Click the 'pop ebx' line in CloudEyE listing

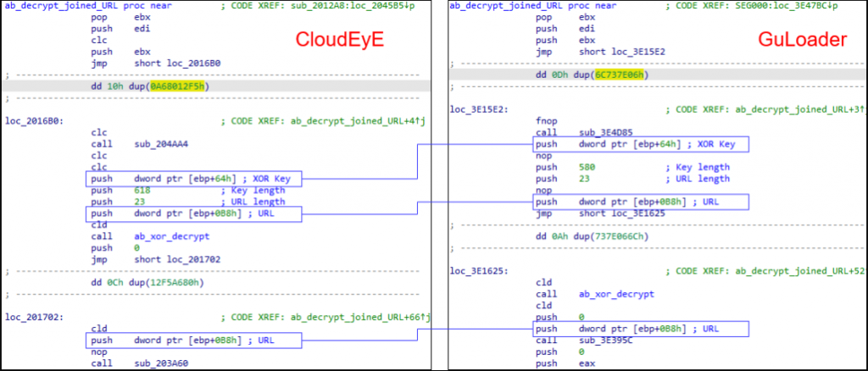pos(121,17)
